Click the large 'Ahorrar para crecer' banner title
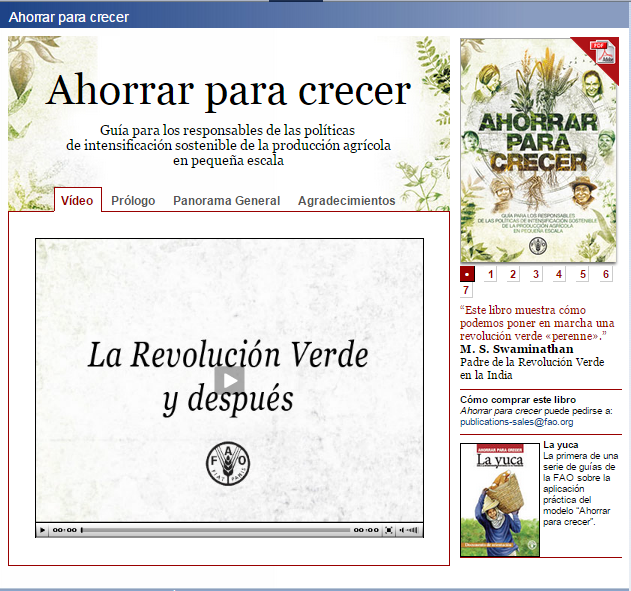The height and width of the screenshot is (591, 631). pyautogui.click(x=229, y=91)
